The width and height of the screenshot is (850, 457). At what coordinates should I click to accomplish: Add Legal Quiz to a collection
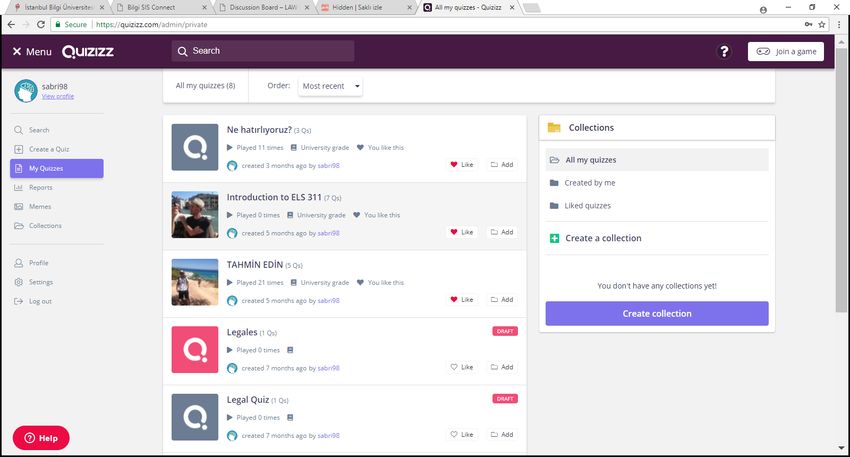point(502,434)
